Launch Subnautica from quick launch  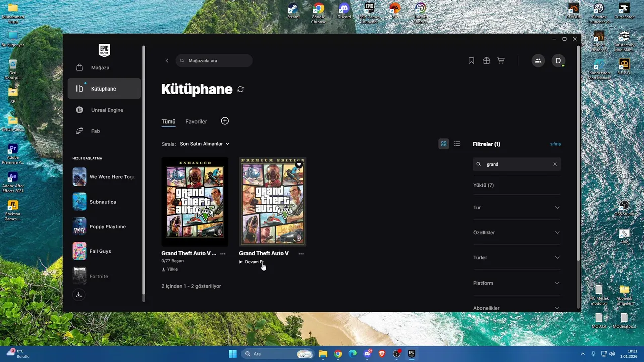[104, 202]
